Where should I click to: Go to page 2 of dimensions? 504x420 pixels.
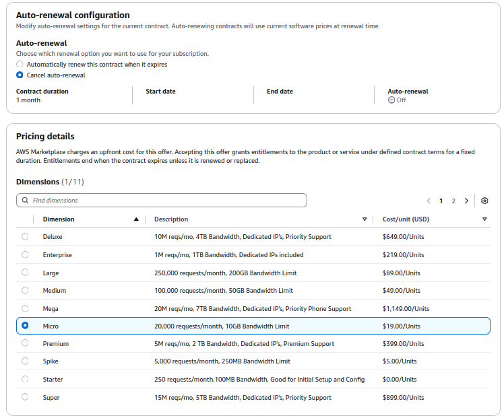[453, 201]
